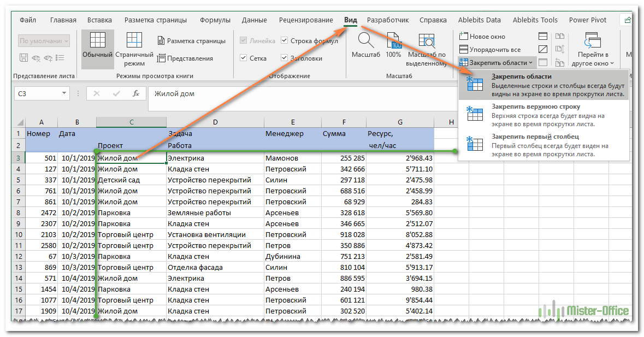The image size is (644, 337).
Task: Switch to the Данные tab
Action: point(254,20)
